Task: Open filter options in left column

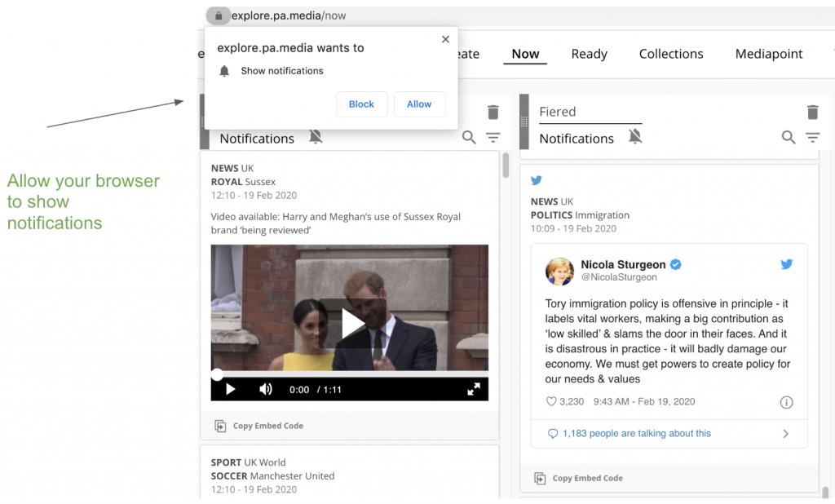Action: (493, 138)
